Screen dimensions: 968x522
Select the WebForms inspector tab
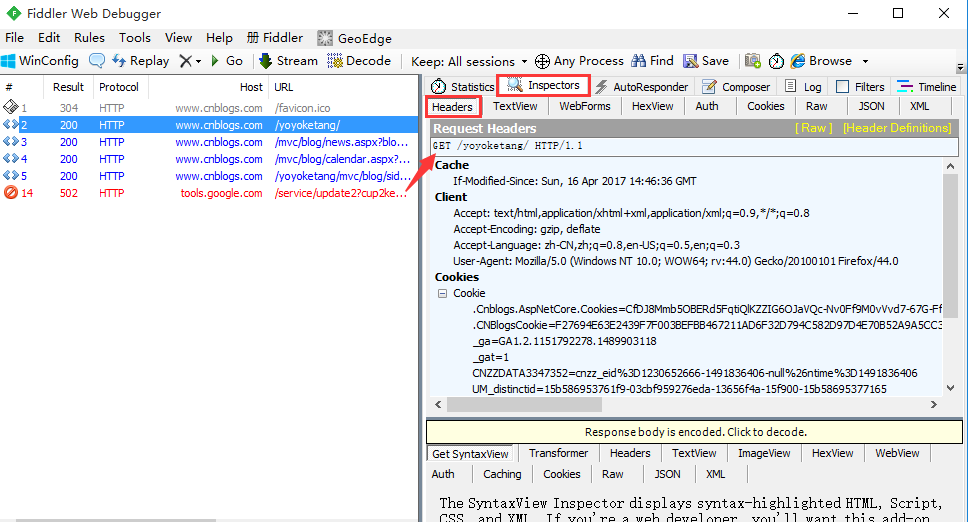(x=585, y=106)
